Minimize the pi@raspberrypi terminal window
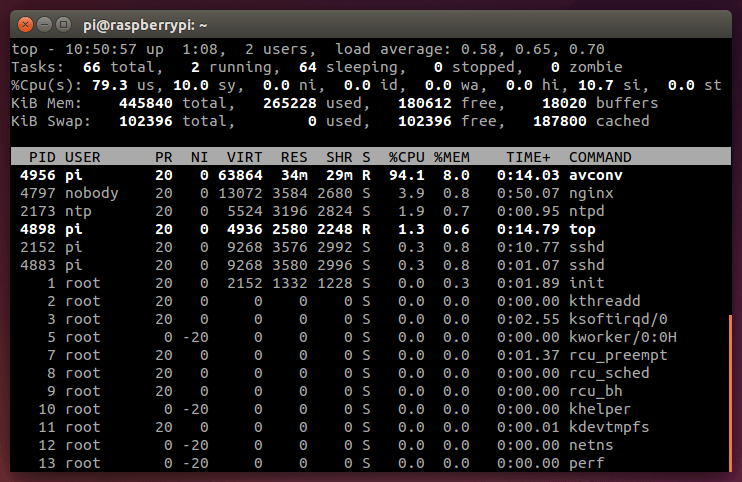This screenshot has width=742, height=482. pyautogui.click(x=45, y=22)
